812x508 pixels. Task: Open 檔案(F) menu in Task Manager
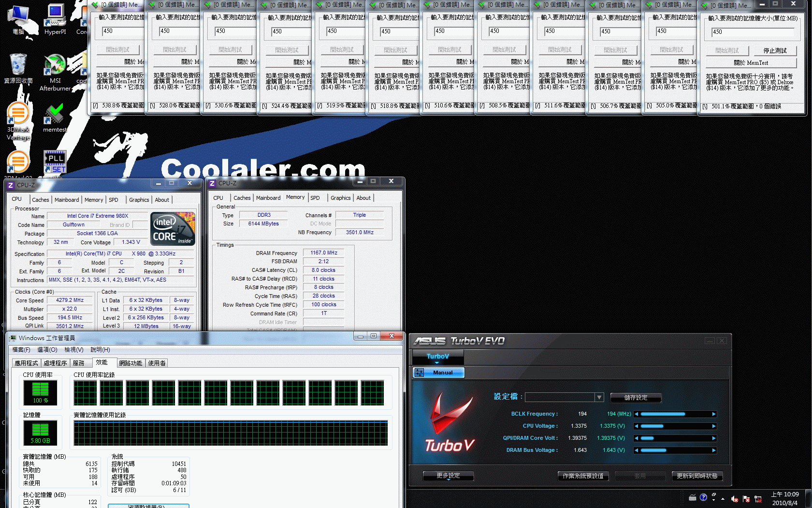pyautogui.click(x=21, y=350)
